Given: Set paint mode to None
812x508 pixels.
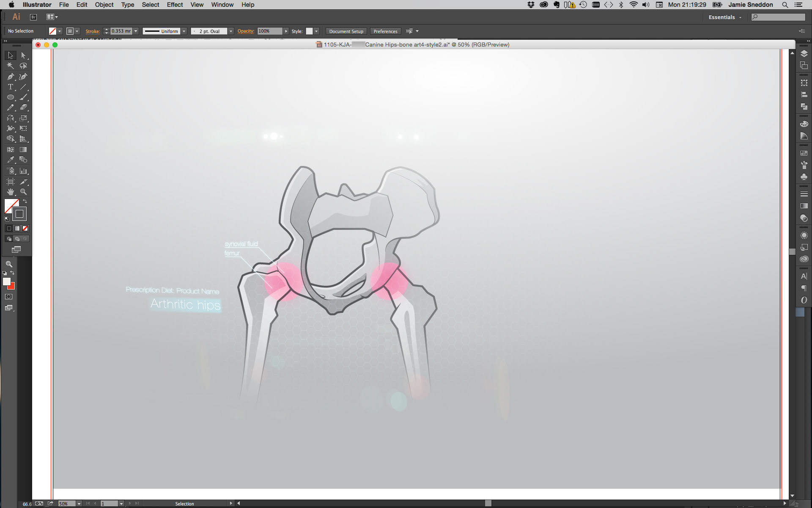Looking at the screenshot, I should pos(25,228).
